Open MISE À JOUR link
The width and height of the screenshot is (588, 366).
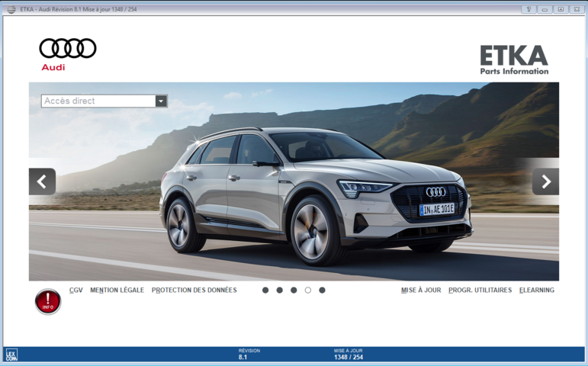point(421,291)
